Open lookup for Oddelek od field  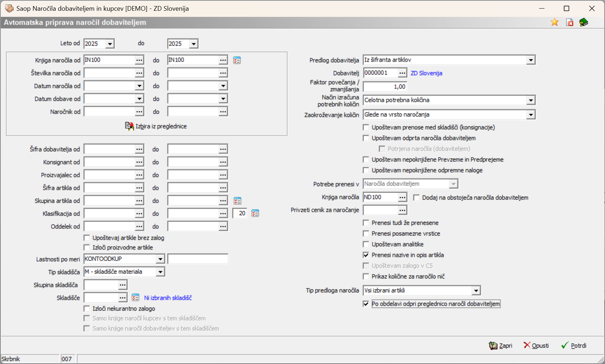[x=139, y=226]
